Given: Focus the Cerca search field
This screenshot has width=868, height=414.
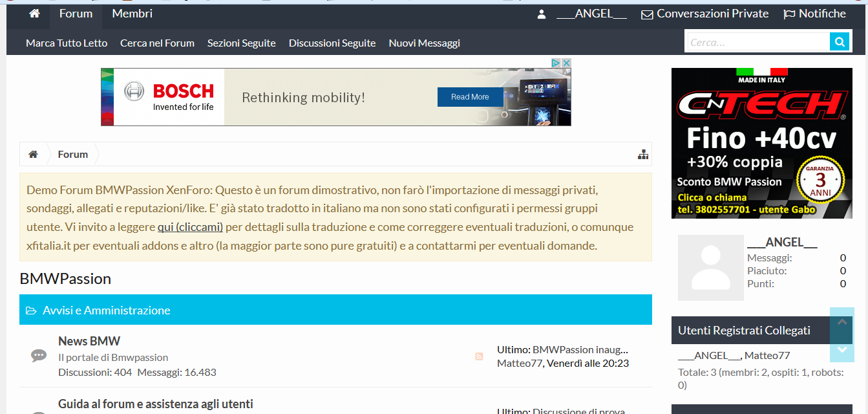Looking at the screenshot, I should click(758, 42).
